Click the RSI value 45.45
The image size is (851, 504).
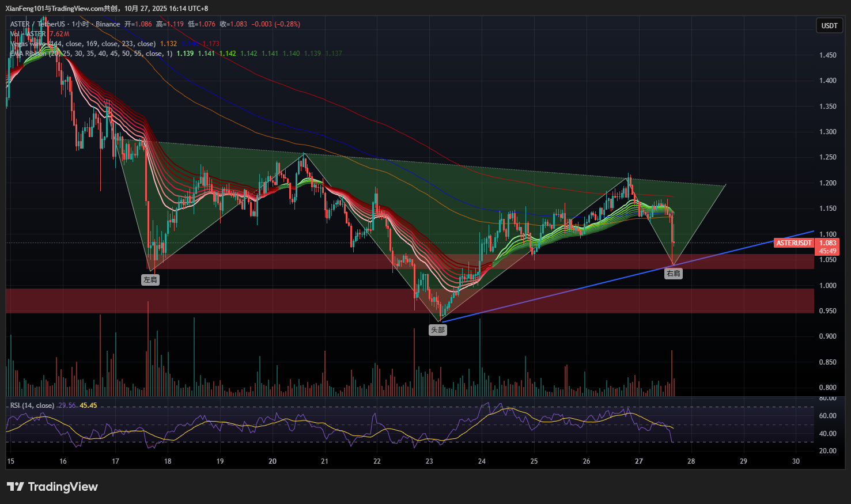[x=88, y=406]
